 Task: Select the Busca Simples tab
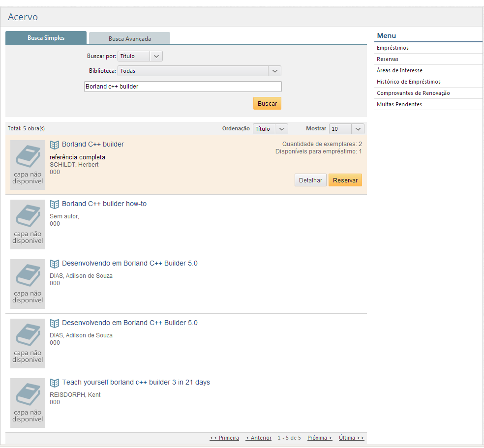pyautogui.click(x=46, y=38)
